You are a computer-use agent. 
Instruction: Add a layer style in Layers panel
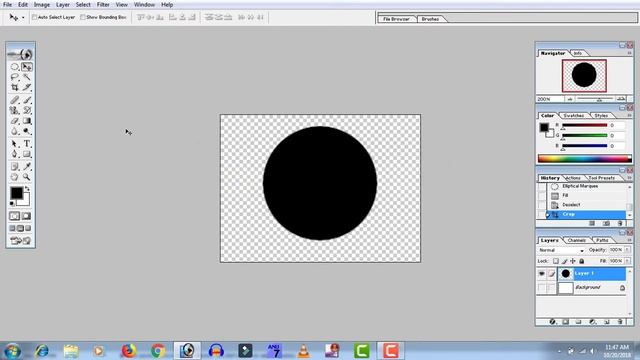552,322
